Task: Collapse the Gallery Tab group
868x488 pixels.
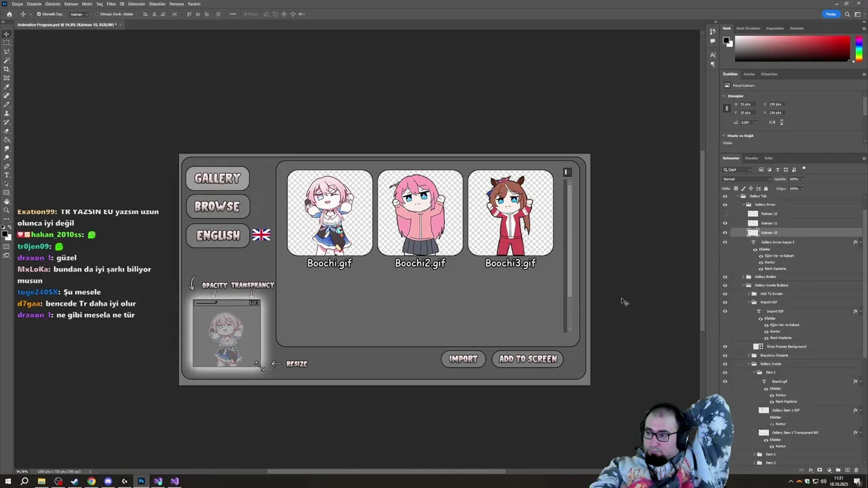Action: point(737,196)
